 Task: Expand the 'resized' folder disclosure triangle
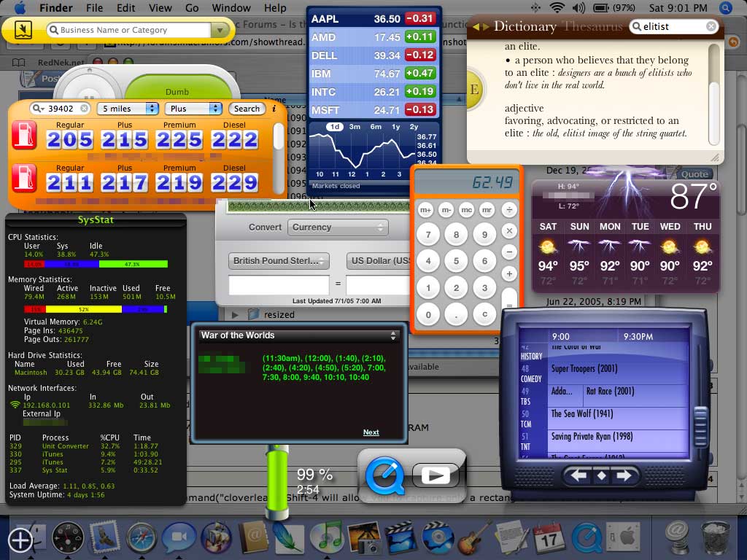tap(234, 315)
